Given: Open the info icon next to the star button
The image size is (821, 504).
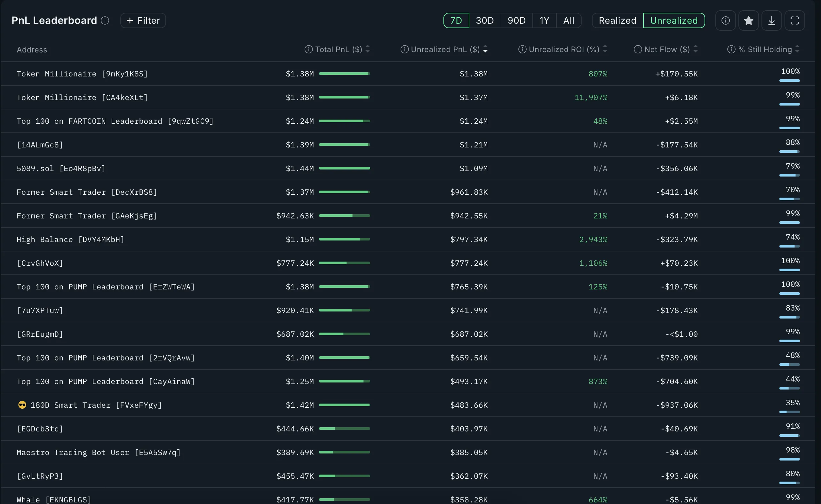Looking at the screenshot, I should (x=726, y=20).
